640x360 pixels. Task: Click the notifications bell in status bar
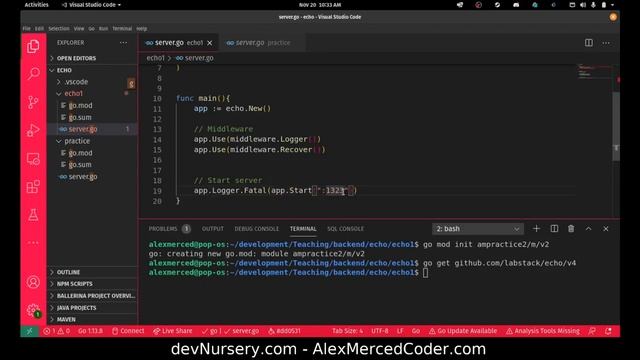pyautogui.click(x=608, y=331)
